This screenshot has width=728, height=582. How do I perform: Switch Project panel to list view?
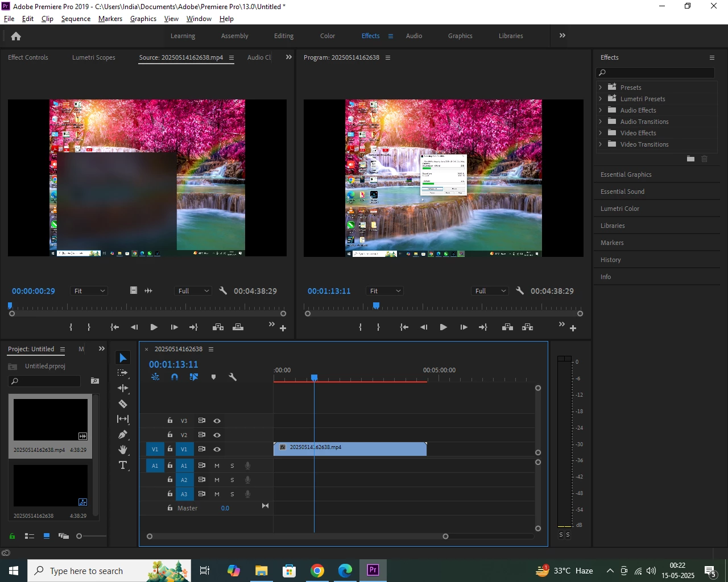tap(30, 536)
